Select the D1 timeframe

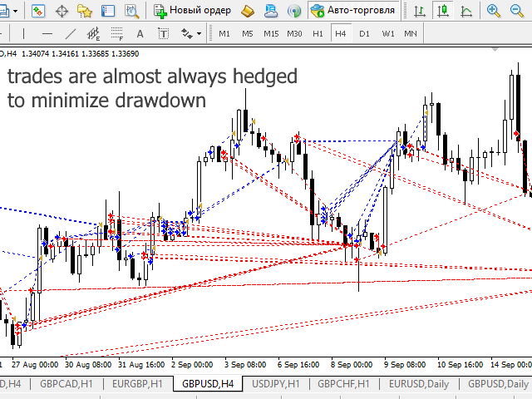[364, 33]
